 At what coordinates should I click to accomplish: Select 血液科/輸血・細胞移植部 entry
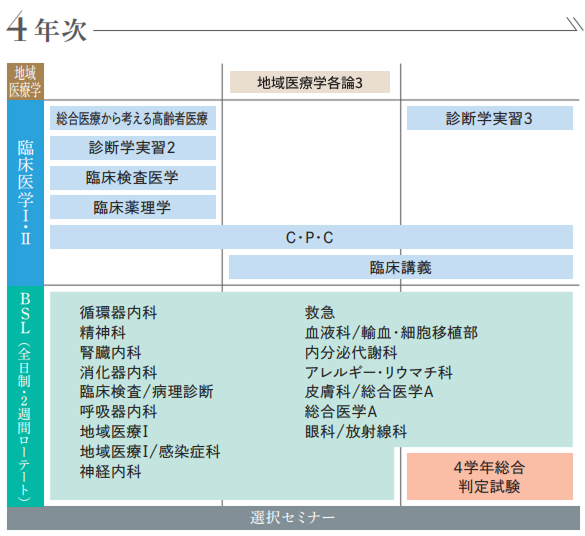coord(391,333)
